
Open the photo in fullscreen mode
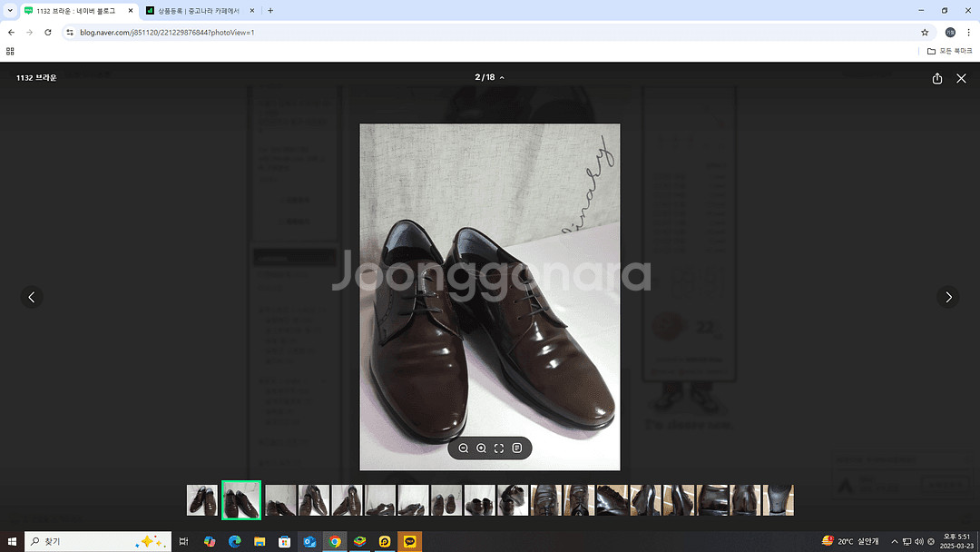click(499, 448)
